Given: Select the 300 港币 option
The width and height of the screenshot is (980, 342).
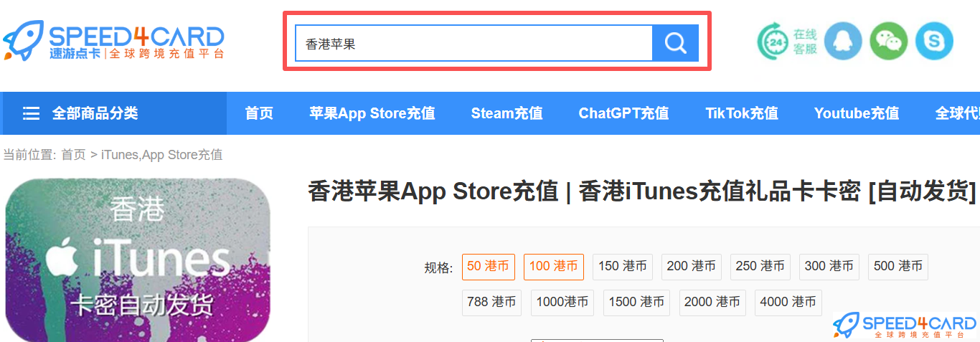Looking at the screenshot, I should [829, 267].
